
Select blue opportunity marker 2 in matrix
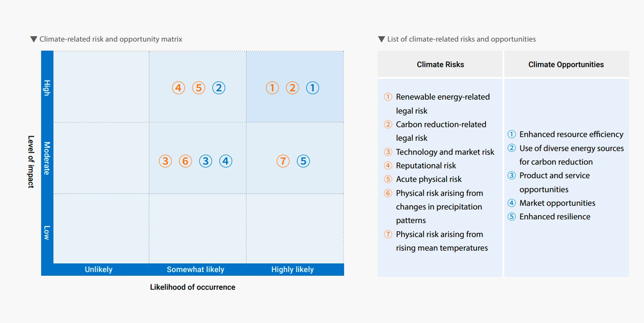[219, 88]
